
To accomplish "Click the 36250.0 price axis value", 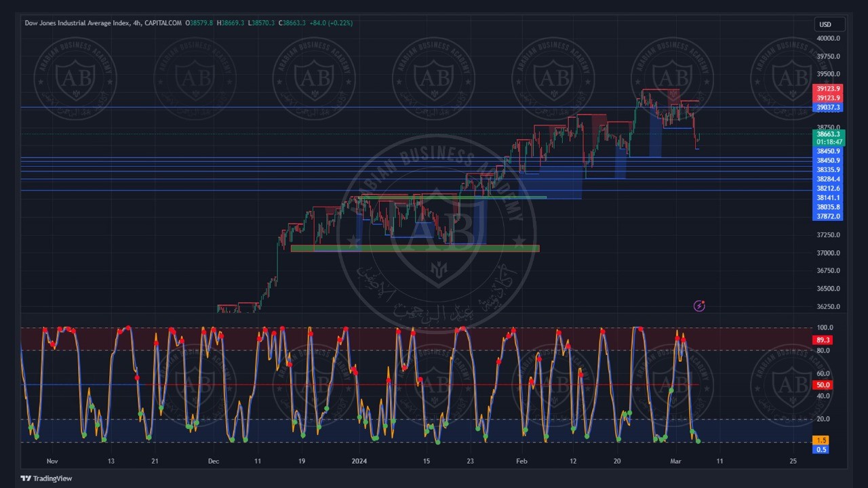I will (828, 307).
